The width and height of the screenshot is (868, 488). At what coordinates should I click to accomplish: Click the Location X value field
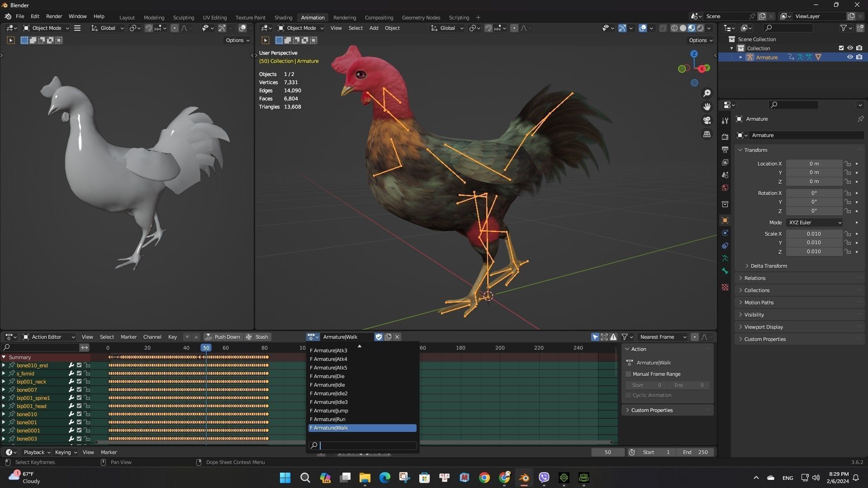(814, 164)
